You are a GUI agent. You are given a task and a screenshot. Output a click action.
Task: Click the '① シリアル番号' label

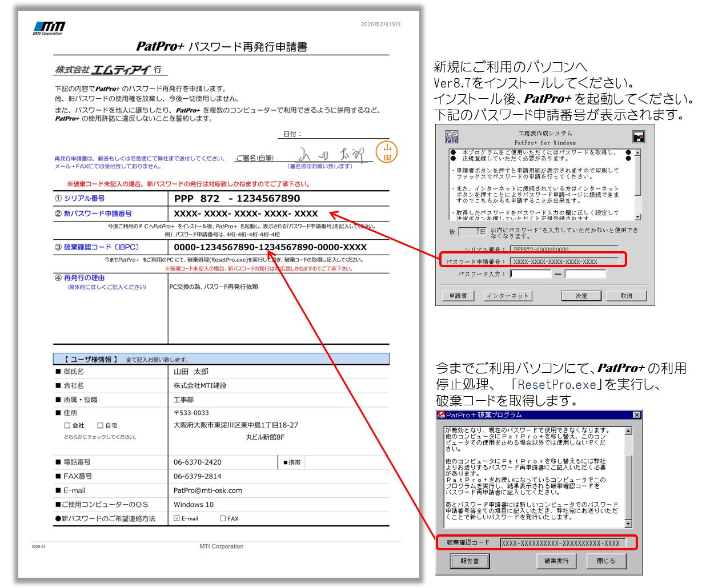79,199
